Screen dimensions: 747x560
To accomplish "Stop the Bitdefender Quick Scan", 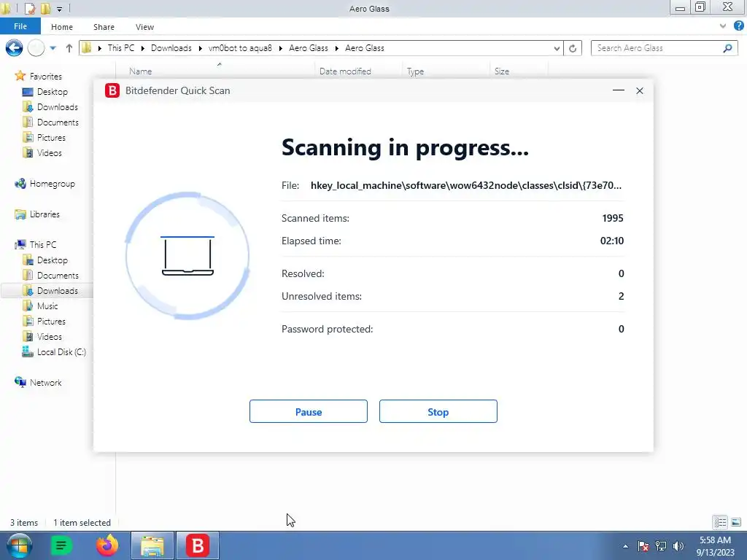I will click(x=438, y=411).
